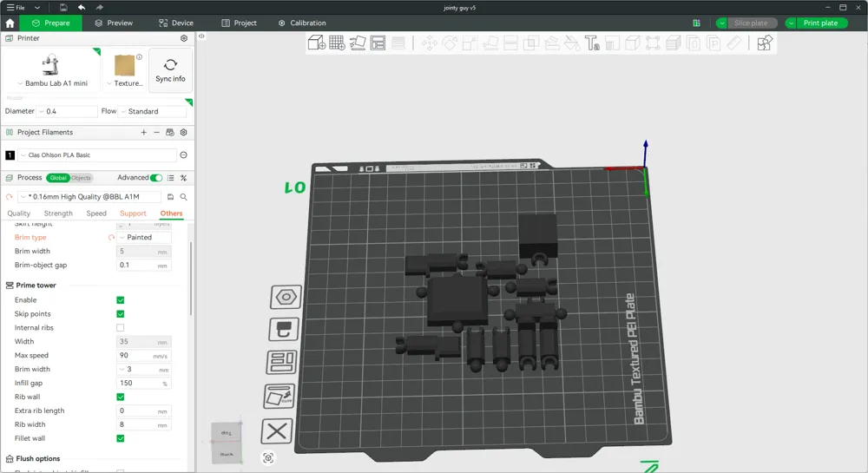The image size is (868, 473).
Task: Switch Process scope to Objects
Action: [x=81, y=178]
